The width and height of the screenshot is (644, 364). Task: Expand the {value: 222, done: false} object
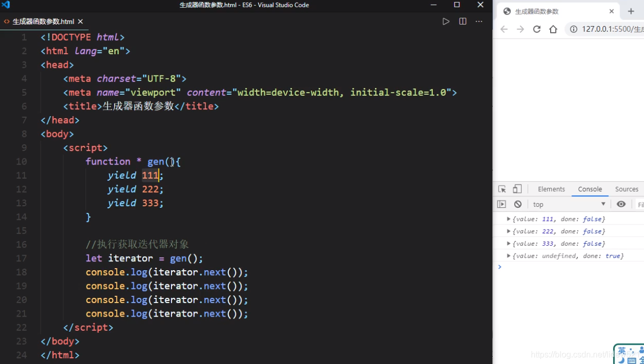509,231
